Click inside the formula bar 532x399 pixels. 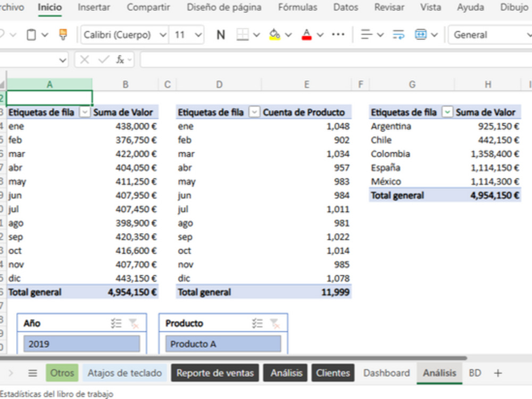coord(336,60)
